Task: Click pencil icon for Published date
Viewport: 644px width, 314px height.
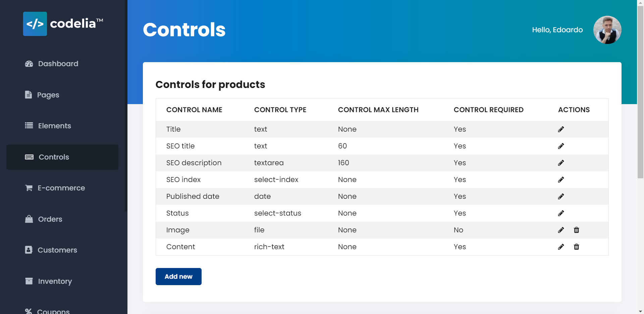Action: pos(561,196)
